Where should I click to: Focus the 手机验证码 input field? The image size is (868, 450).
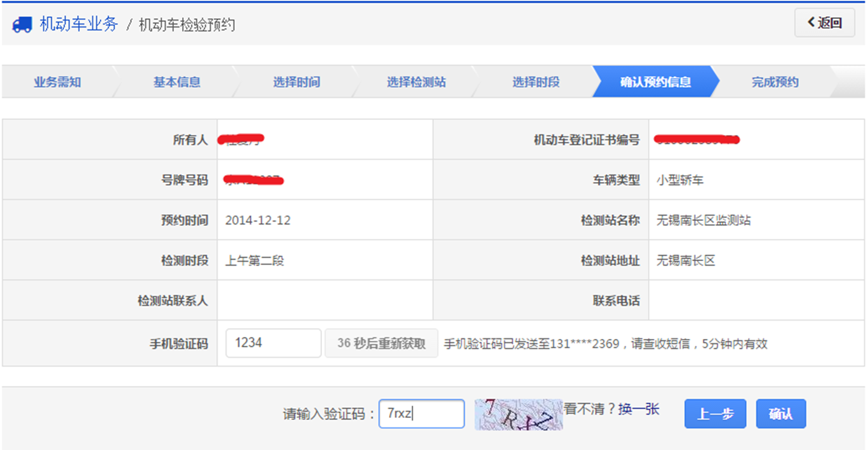coord(273,343)
